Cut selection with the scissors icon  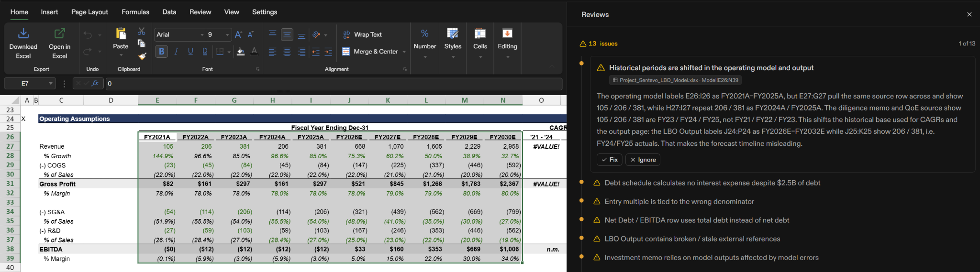point(142,32)
